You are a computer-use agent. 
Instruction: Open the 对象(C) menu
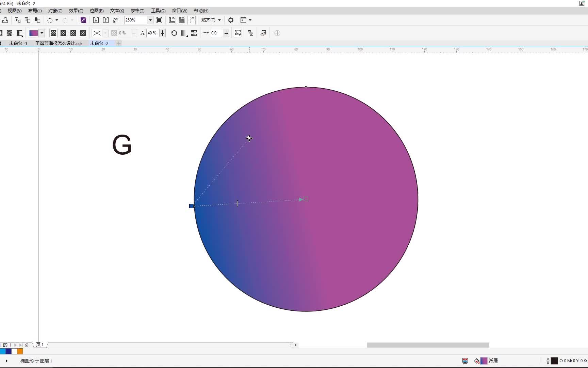pyautogui.click(x=55, y=11)
